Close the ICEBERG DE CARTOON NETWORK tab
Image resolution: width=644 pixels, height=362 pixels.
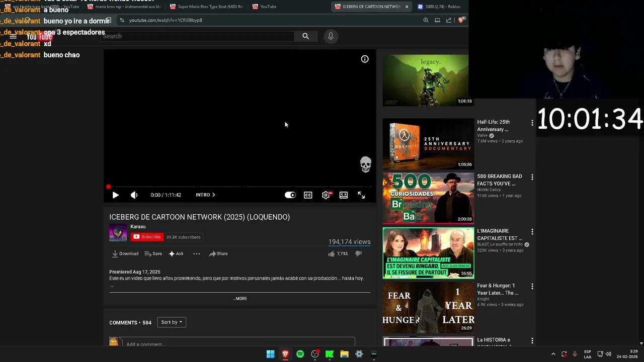[407, 7]
